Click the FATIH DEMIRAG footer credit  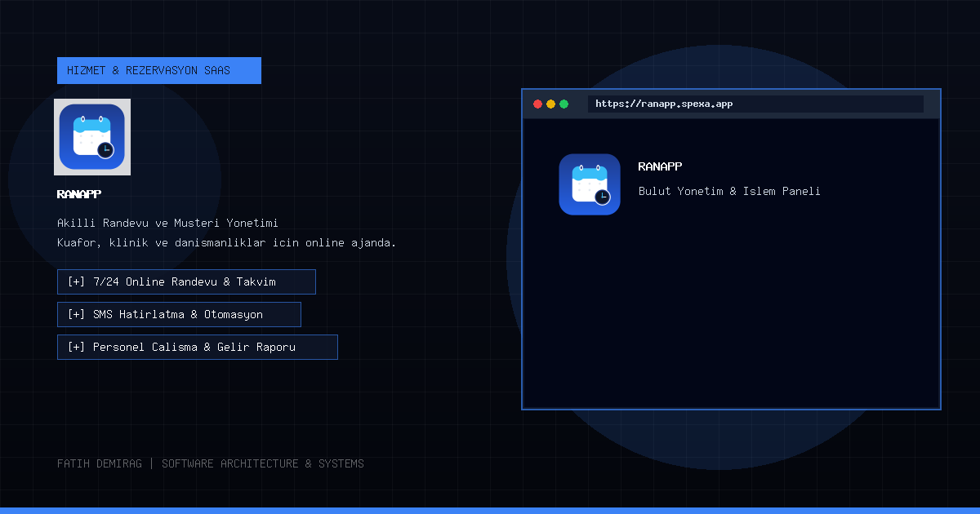click(x=211, y=463)
